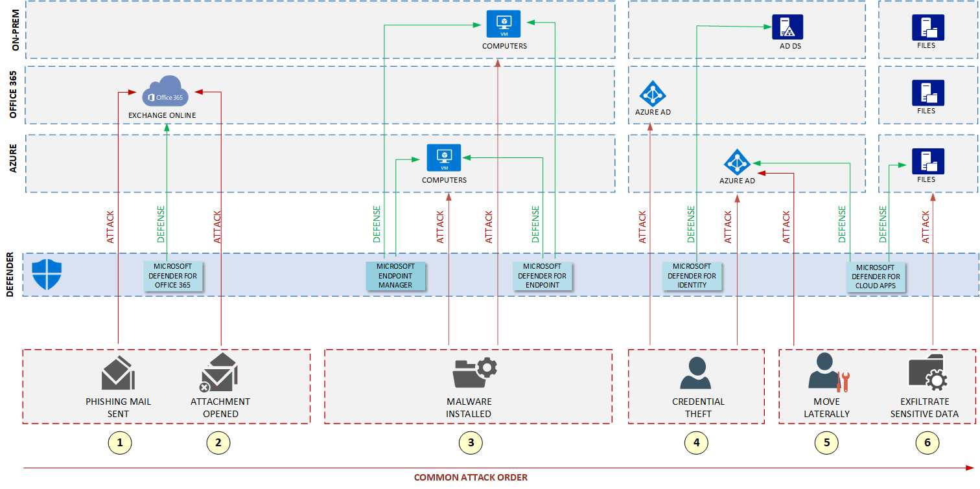Click AZURE AD label in the Office 365 row
This screenshot has height=489, width=980.
[x=653, y=112]
